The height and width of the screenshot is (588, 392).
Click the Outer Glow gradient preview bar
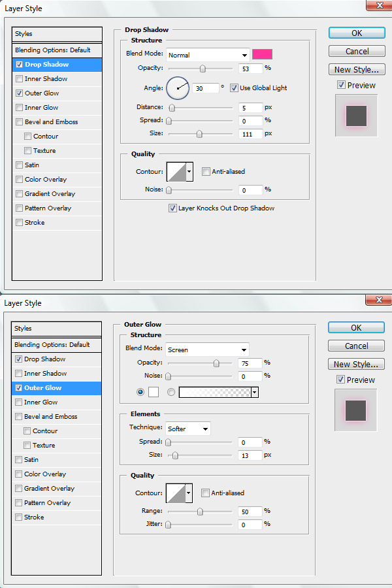pyautogui.click(x=216, y=392)
